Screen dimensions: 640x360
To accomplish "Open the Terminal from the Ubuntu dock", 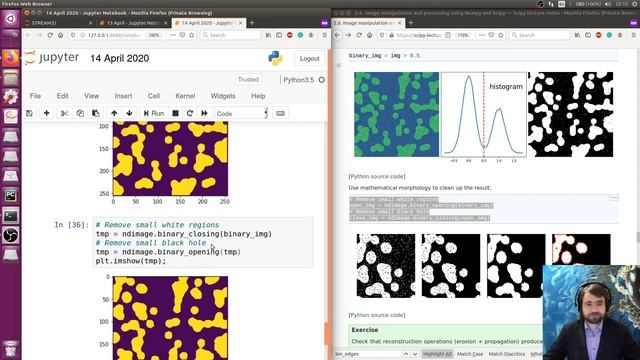I will click(11, 216).
